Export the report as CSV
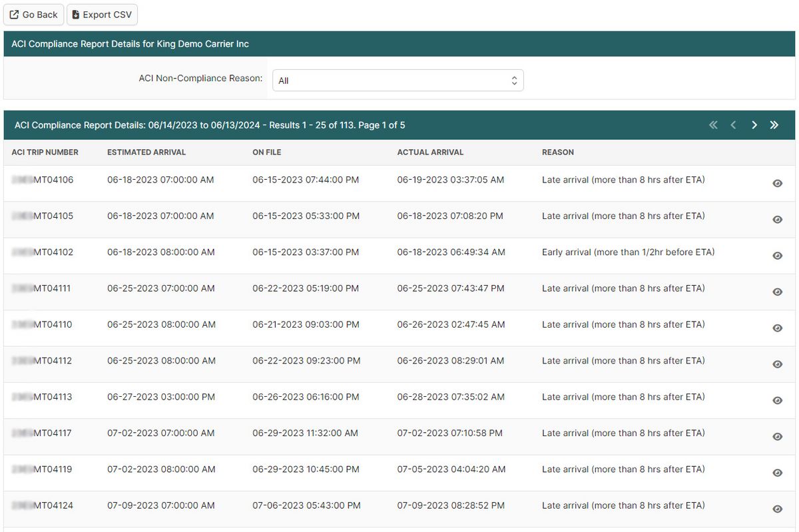 click(x=102, y=14)
